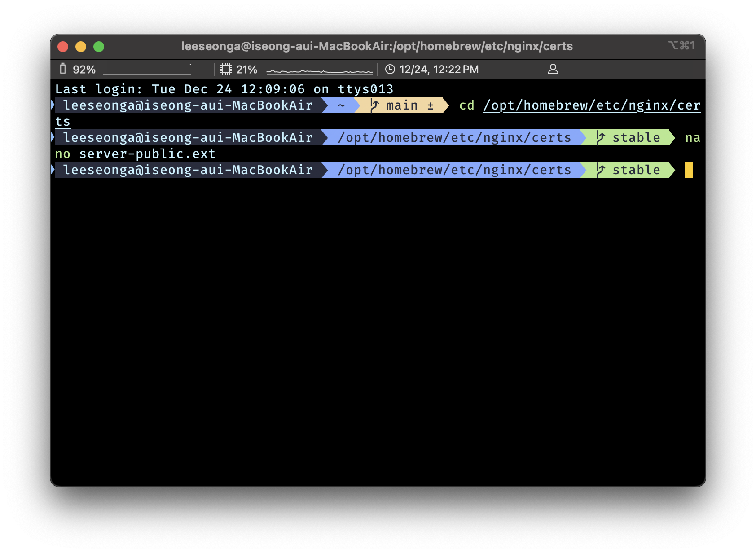Minimize the terminal with the yellow button
This screenshot has height=553, width=756.
[81, 47]
